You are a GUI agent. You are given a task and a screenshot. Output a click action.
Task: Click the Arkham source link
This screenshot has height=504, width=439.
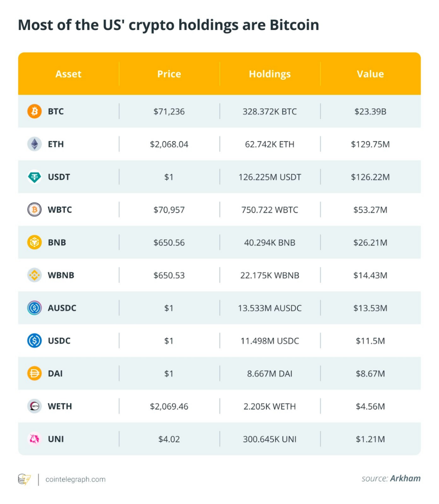(405, 478)
